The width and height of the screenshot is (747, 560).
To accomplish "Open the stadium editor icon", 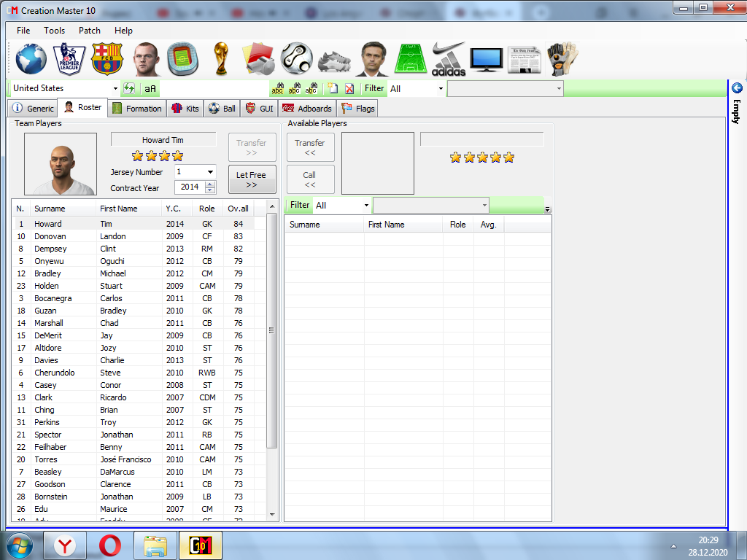I will 182,59.
